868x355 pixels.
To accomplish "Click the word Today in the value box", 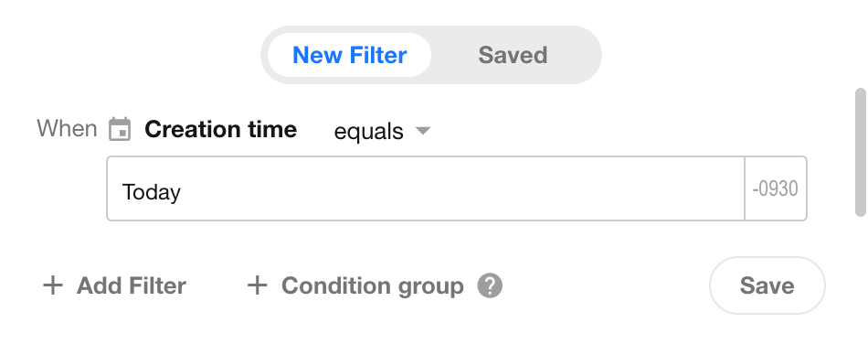I will pyautogui.click(x=151, y=192).
